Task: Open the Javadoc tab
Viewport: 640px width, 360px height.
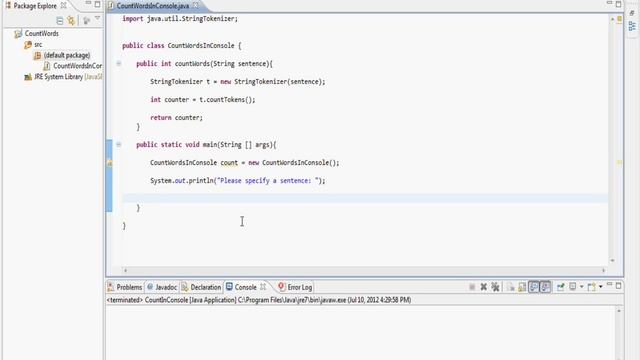Action: (162, 287)
